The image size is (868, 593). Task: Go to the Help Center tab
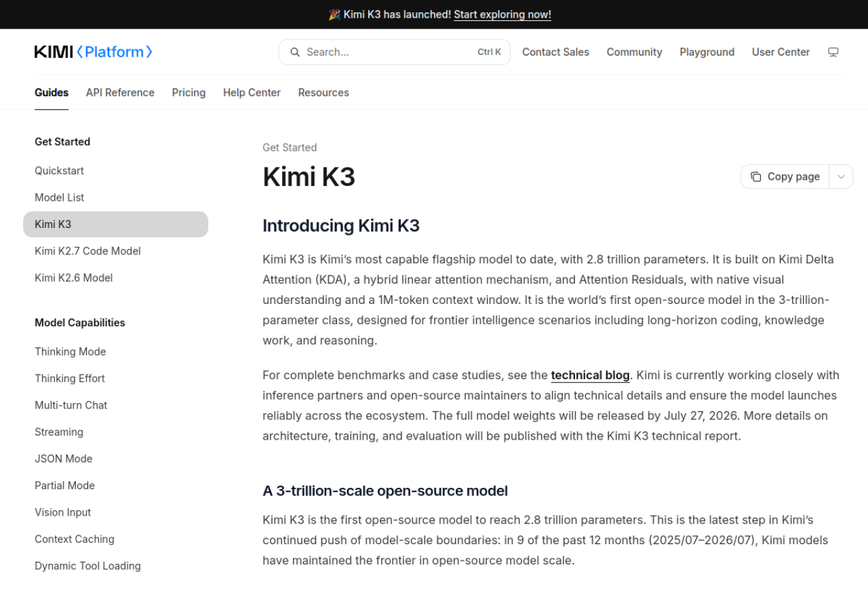(x=252, y=93)
